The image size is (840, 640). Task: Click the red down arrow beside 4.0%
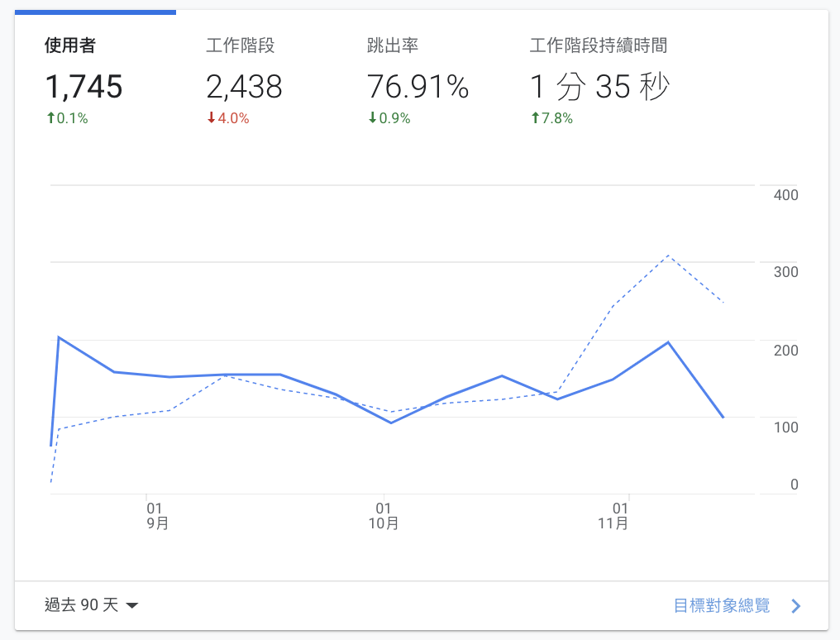[x=211, y=118]
